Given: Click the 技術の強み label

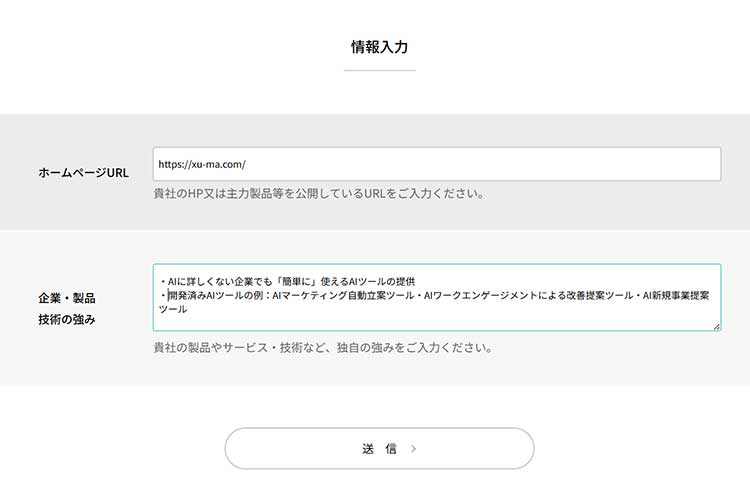Looking at the screenshot, I should pos(67,319).
